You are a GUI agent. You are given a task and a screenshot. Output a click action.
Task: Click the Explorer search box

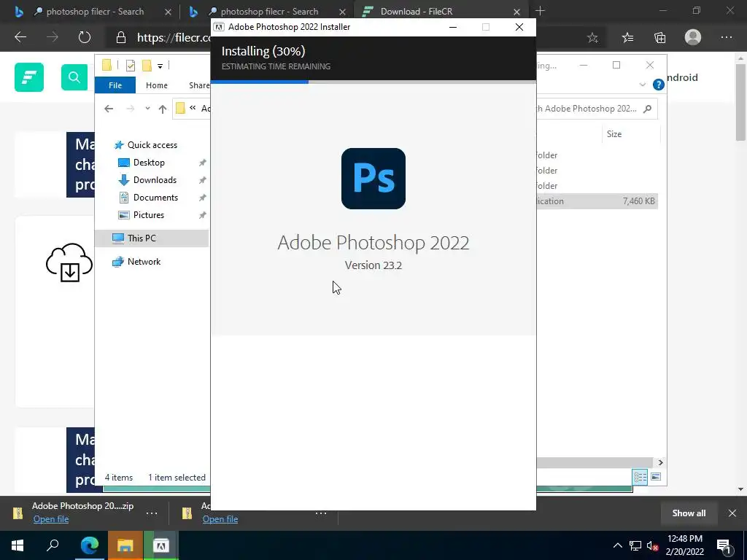point(597,109)
